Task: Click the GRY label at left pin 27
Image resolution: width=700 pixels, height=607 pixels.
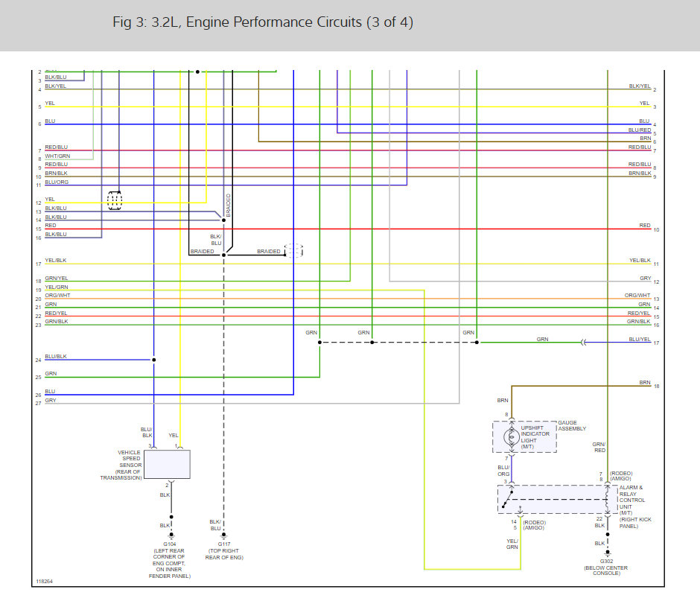Action: (51, 400)
